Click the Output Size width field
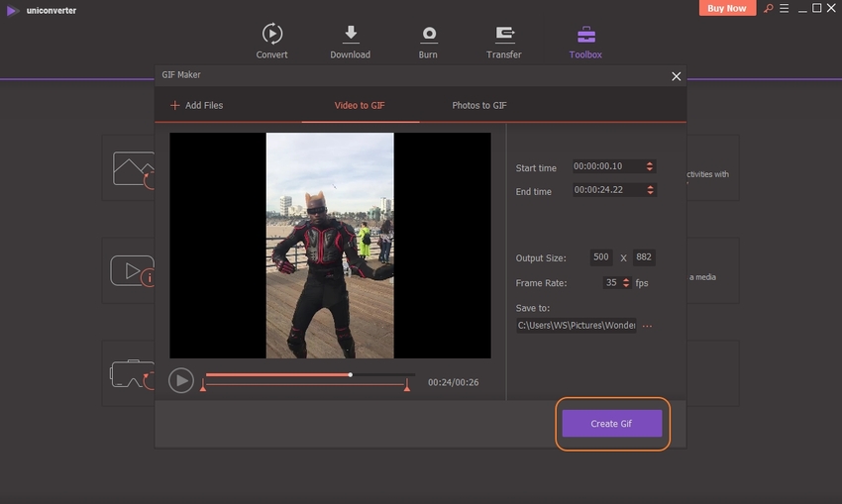 coord(600,257)
